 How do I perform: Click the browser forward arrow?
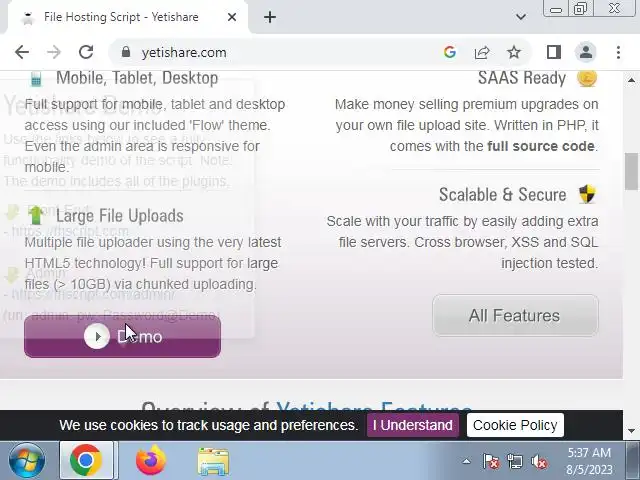click(53, 52)
